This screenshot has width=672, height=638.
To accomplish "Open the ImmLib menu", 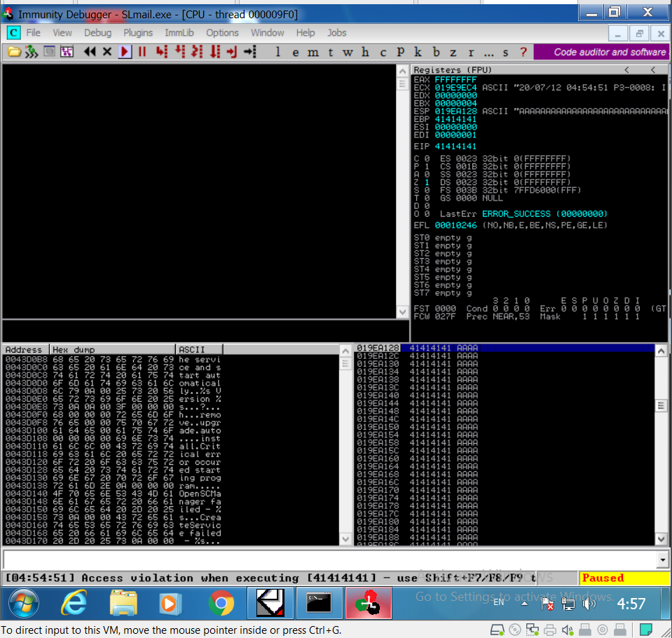I will point(179,32).
